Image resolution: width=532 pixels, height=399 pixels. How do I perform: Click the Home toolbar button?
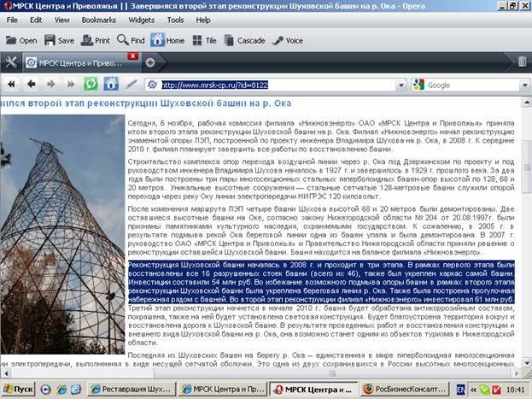point(167,40)
